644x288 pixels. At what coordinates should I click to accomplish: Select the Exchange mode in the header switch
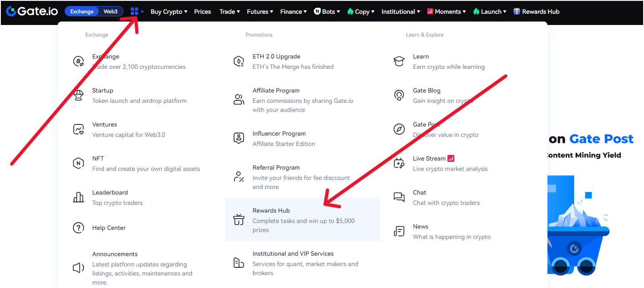82,11
